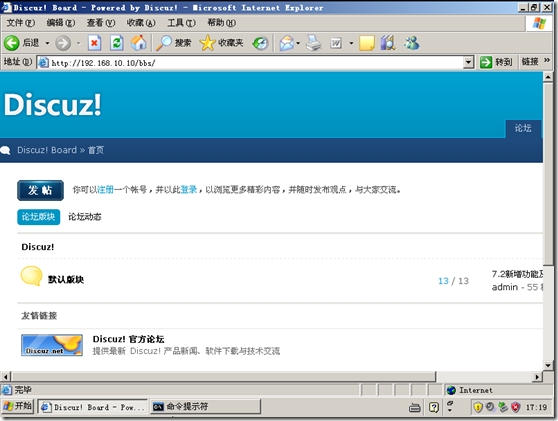This screenshot has width=558, height=421.
Task: Click the yellow Discuss note icon
Action: coord(367,43)
